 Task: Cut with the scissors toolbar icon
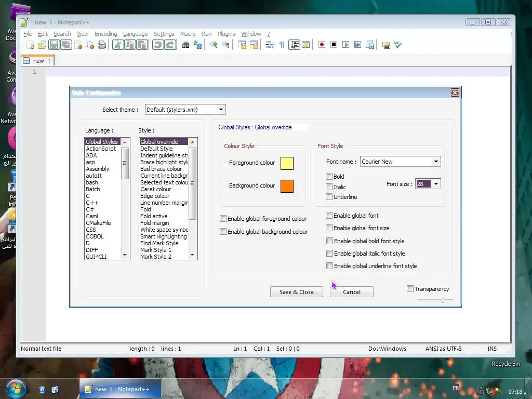click(118, 45)
